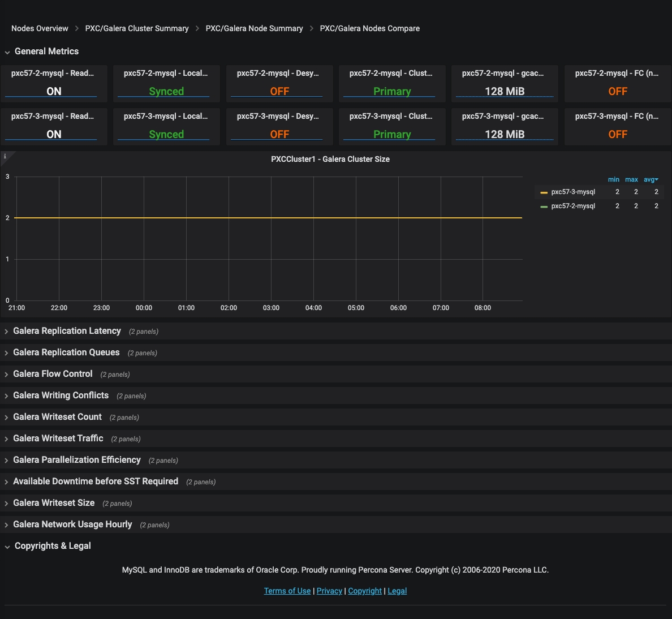This screenshot has width=672, height=619.
Task: Click the pxc57-3-mysql yellow legend swatch
Action: [544, 192]
